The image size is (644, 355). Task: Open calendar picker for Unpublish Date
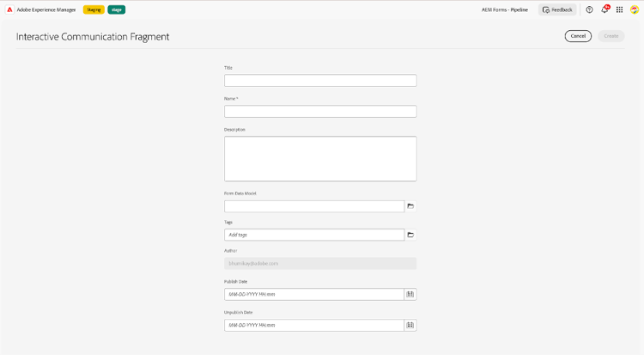click(410, 325)
